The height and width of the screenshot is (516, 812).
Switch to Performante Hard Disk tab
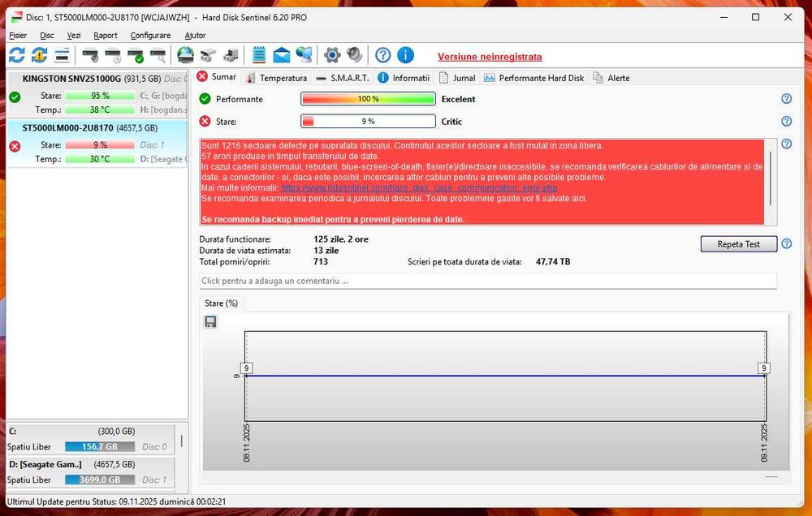[534, 78]
